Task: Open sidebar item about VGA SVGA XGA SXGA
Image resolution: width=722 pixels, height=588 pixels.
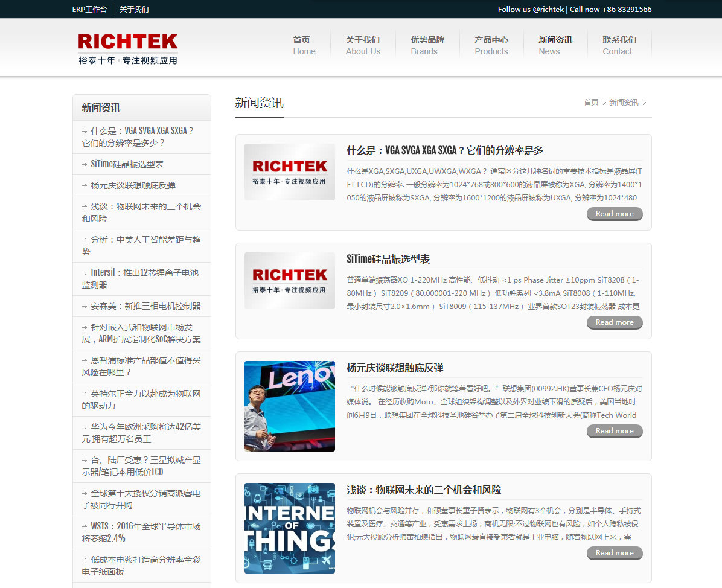Action: 142,137
